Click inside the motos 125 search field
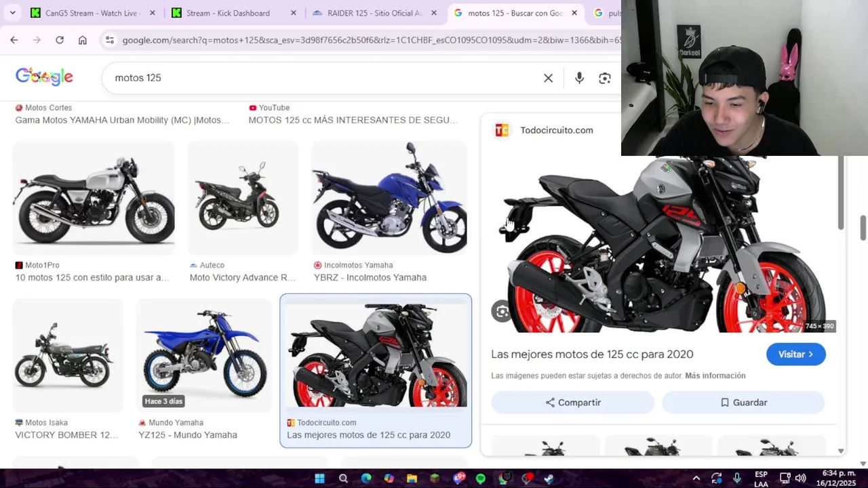Viewport: 868px width, 488px height. [x=325, y=78]
